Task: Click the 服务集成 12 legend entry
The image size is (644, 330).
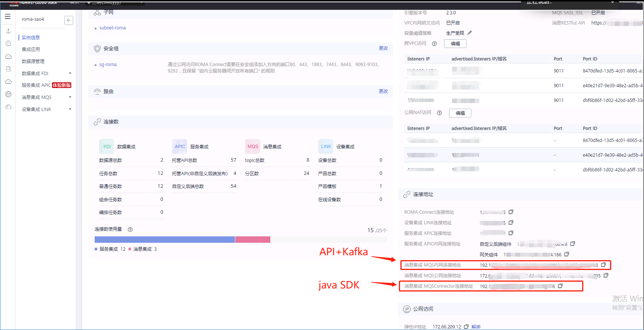Action: [110, 249]
